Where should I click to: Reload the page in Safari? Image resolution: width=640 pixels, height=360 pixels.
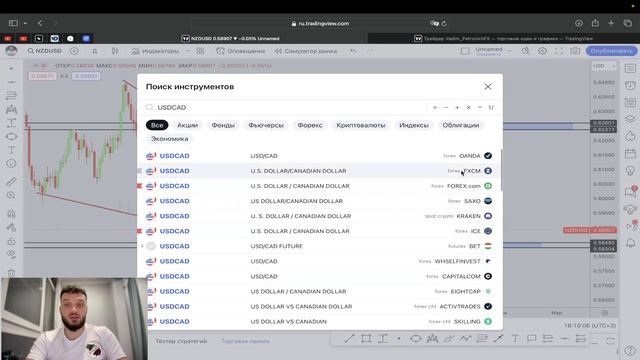point(444,24)
